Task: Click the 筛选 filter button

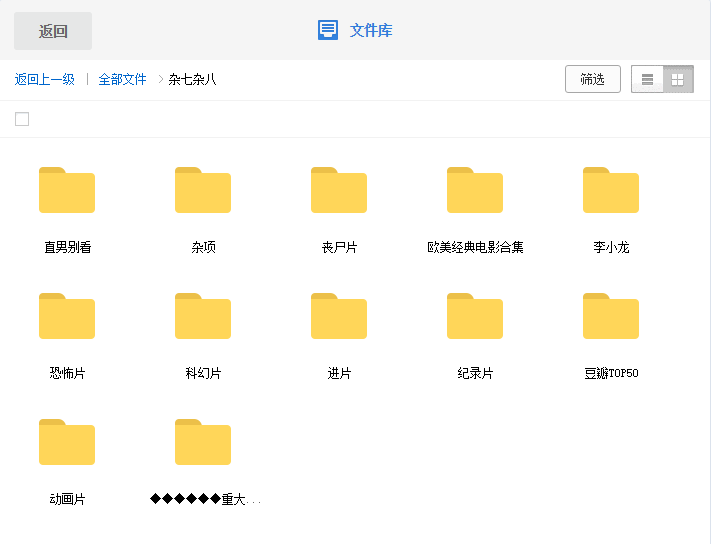Action: click(x=592, y=79)
